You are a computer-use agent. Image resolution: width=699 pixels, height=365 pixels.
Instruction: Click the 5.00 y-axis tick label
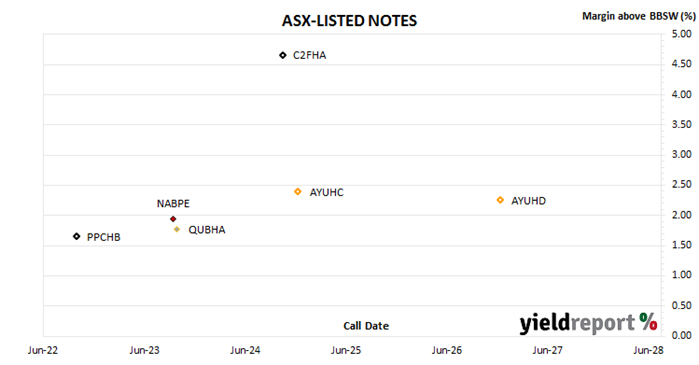(x=682, y=34)
